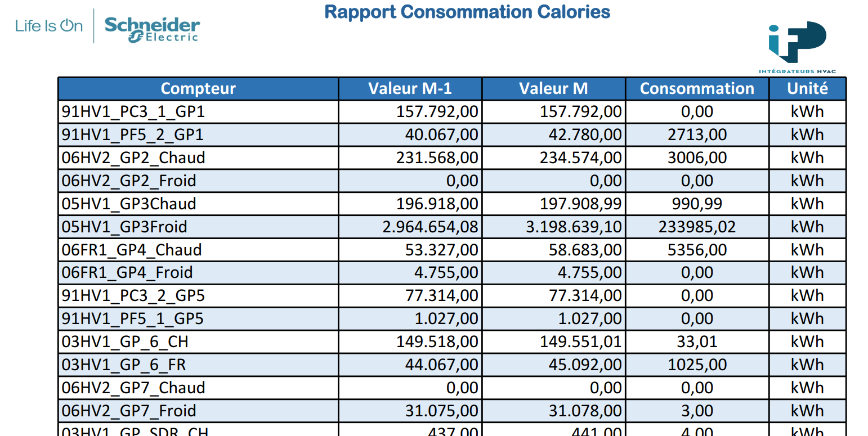Select the 06HV2_GP2_Chaud counter cell
Image resolution: width=868 pixels, height=436 pixels.
(198, 158)
